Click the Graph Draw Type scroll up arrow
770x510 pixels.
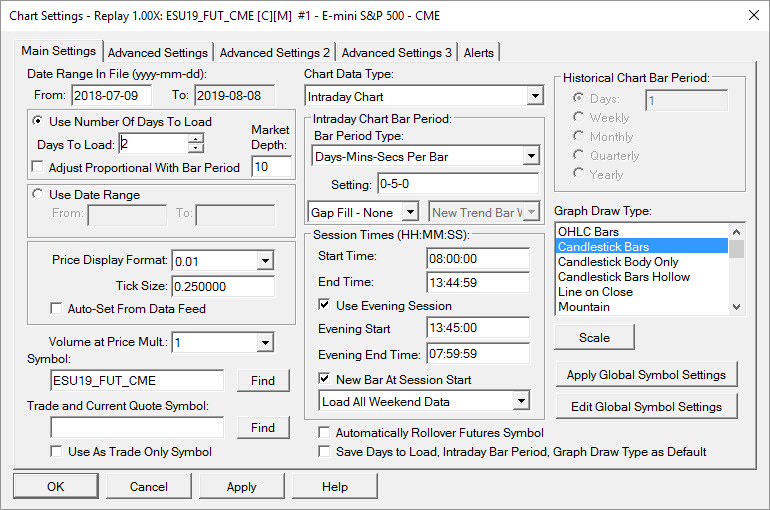(736, 232)
